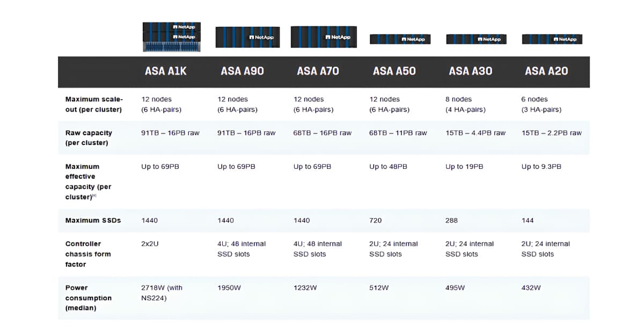Click the ASA A30 header label

tap(471, 70)
